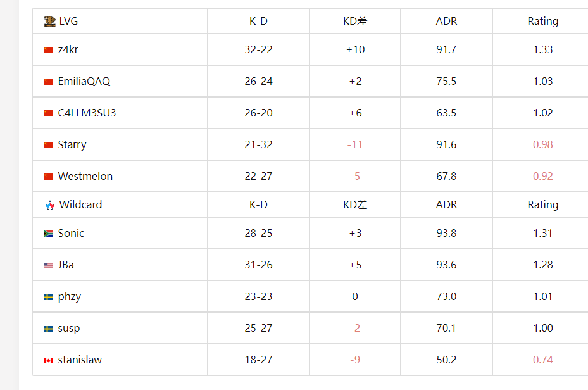Click the Swedish flag beside phzy
This screenshot has width=588, height=390.
pyautogui.click(x=48, y=297)
